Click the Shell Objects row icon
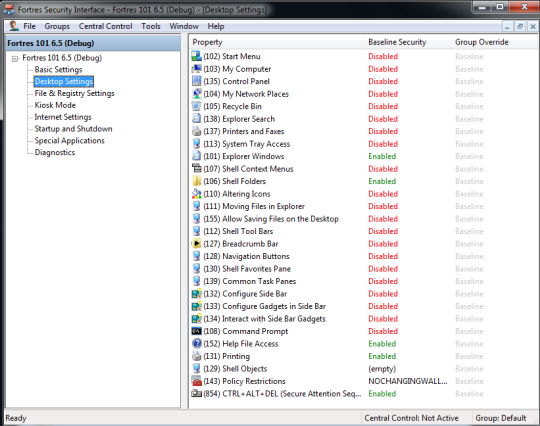Image resolution: width=540 pixels, height=426 pixels. coord(196,368)
